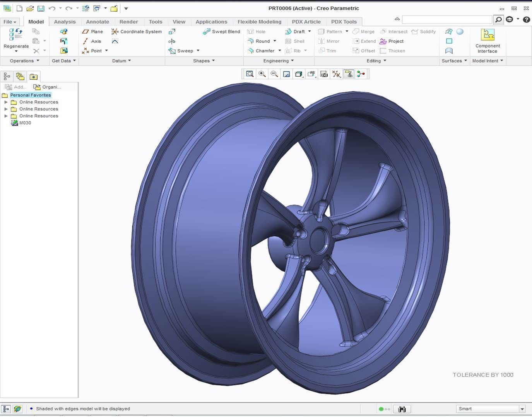Open the Sweep tool
The image size is (532, 417).
point(184,51)
